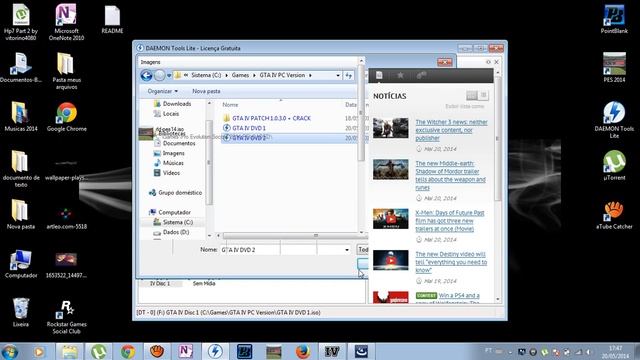Open Witcher 3 news thumbnail
Image resolution: width=640 pixels, height=360 pixels.
click(391, 128)
